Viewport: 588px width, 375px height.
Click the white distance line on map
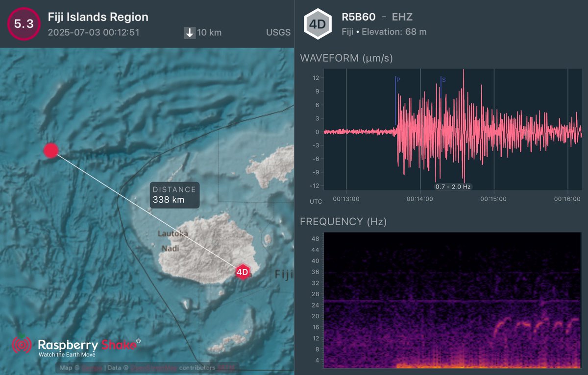tap(147, 211)
